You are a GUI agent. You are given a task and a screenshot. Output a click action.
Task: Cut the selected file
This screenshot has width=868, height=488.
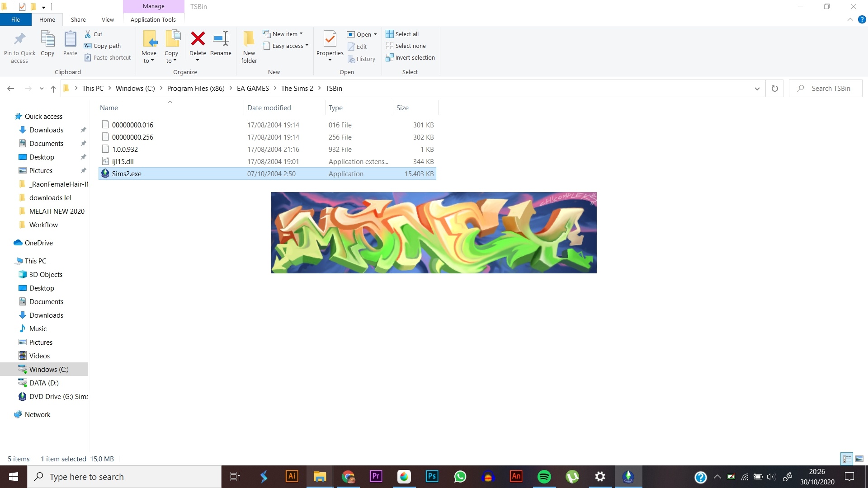point(94,34)
